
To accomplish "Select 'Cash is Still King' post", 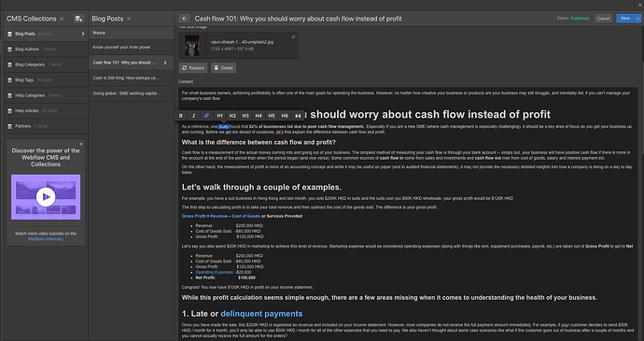I will coord(131,78).
